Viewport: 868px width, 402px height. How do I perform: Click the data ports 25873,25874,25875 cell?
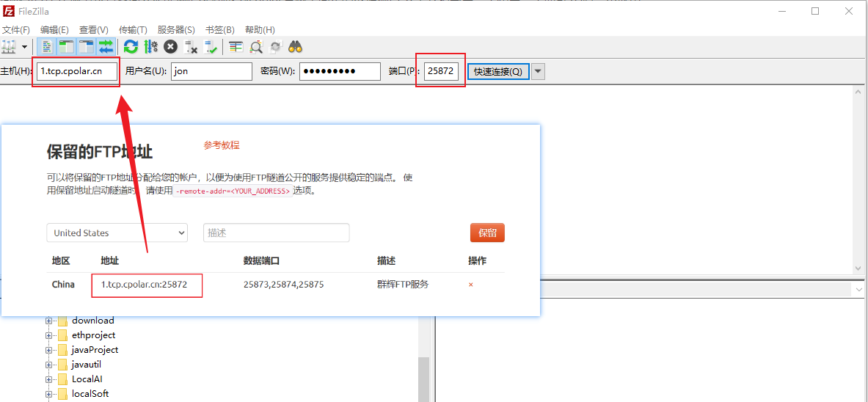(283, 285)
